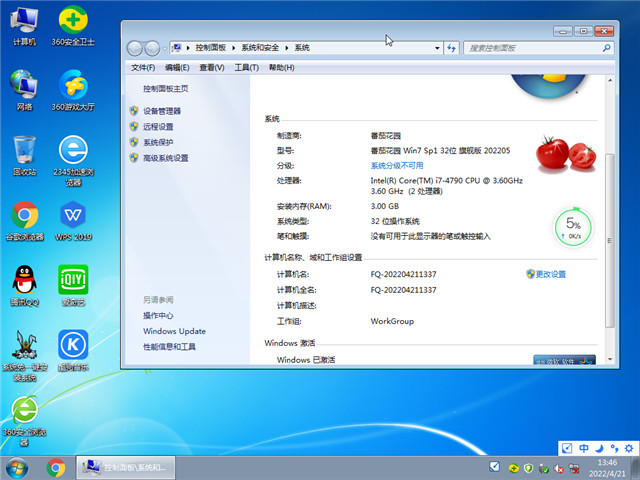Open the 帮助(H) menu

[282, 68]
